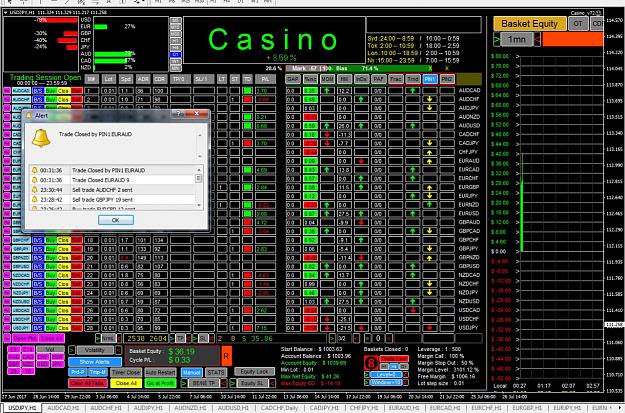The width and height of the screenshot is (625, 413).
Task: Click the magenta chart icon on AUDCAD row
Action: [7, 90]
